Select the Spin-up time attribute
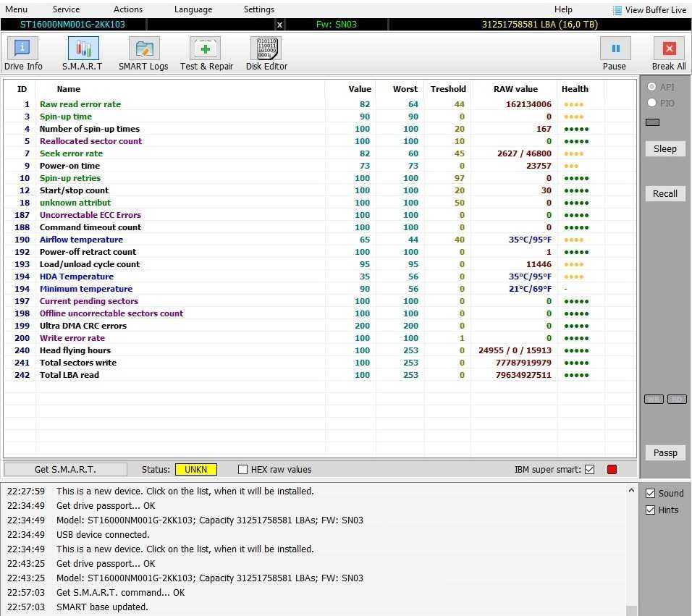This screenshot has height=616, width=692. pyautogui.click(x=320, y=117)
